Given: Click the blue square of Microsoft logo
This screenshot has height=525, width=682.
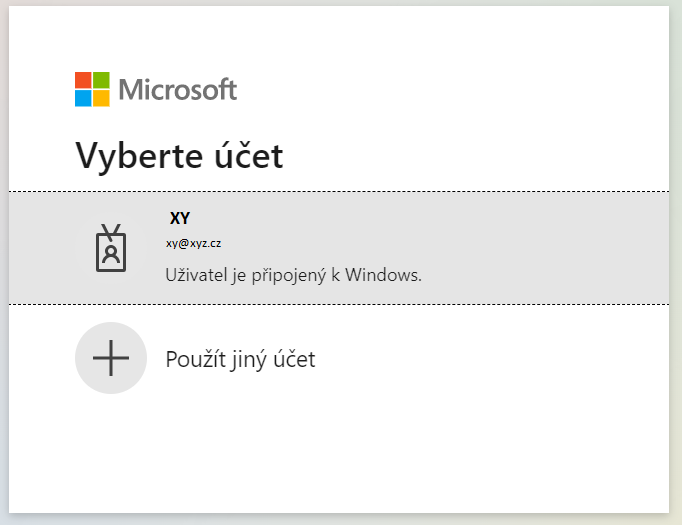Looking at the screenshot, I should 83,98.
